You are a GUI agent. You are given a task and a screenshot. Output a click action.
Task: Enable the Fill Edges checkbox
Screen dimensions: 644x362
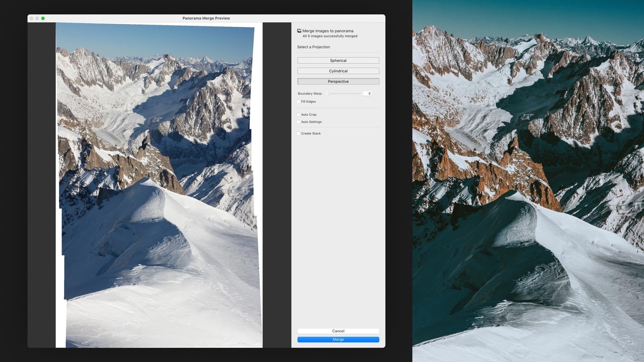click(x=299, y=101)
